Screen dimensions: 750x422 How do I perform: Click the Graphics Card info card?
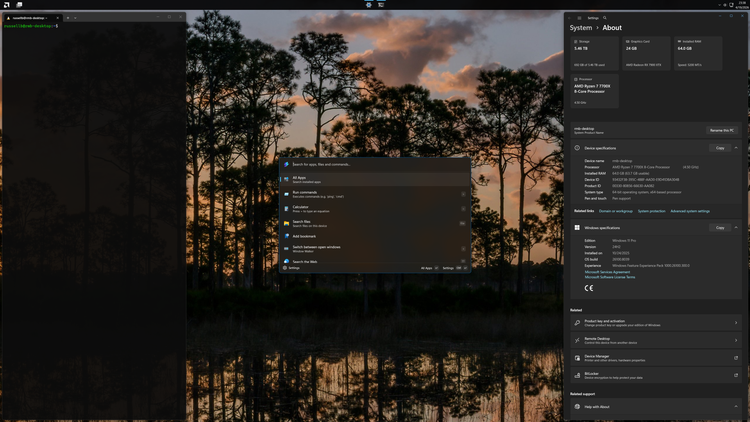pyautogui.click(x=646, y=53)
